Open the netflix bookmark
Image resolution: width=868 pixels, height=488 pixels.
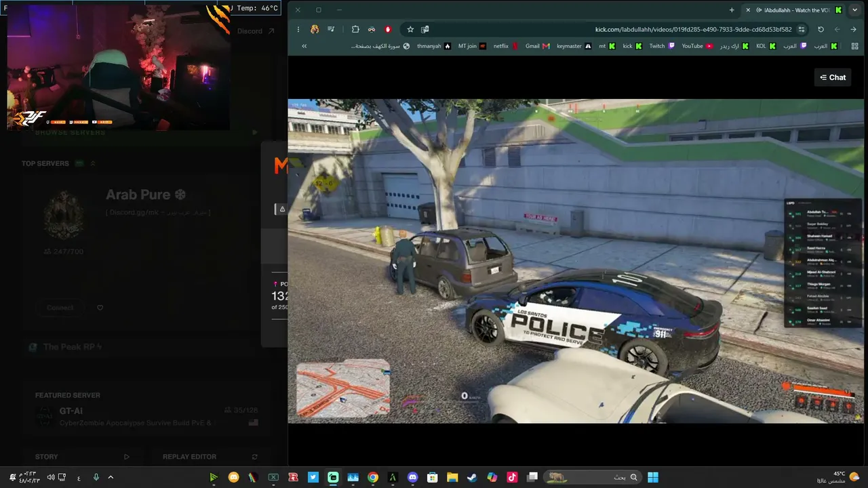506,46
